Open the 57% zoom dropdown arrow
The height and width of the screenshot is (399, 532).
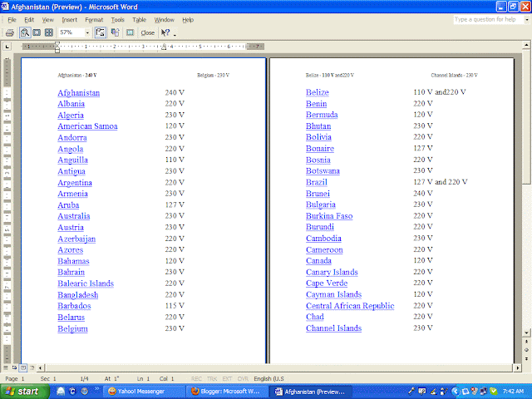tap(87, 32)
